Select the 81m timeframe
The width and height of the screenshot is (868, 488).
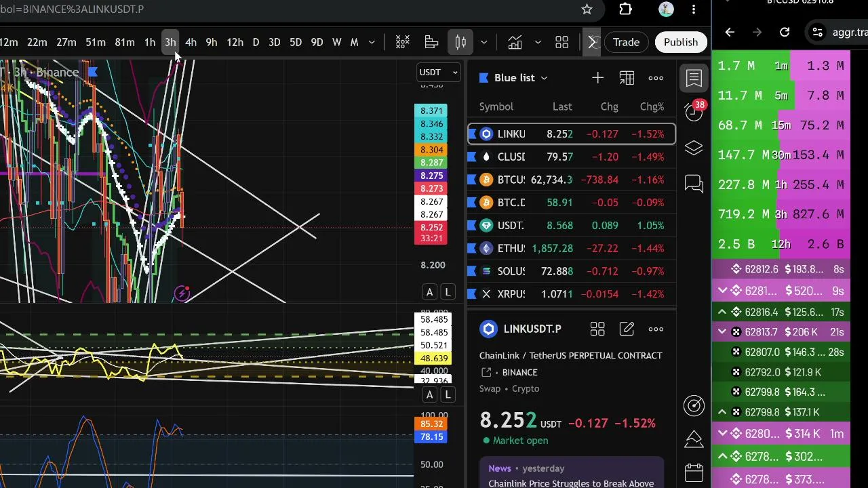(125, 43)
